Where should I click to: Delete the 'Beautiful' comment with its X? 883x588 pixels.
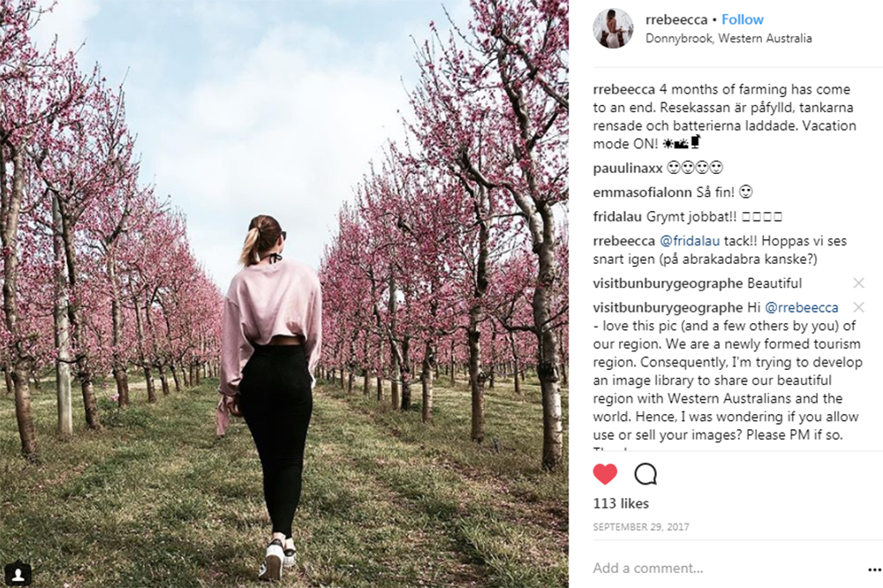[858, 283]
